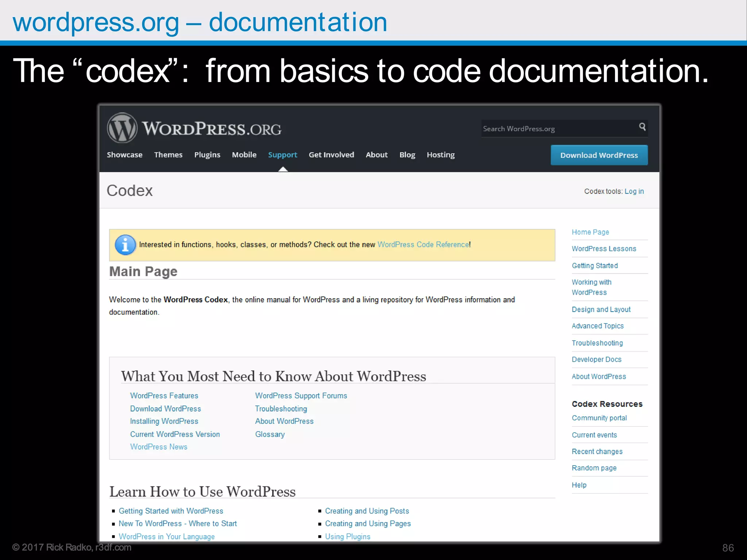The image size is (747, 560).
Task: Open the About menu item
Action: pyautogui.click(x=377, y=155)
